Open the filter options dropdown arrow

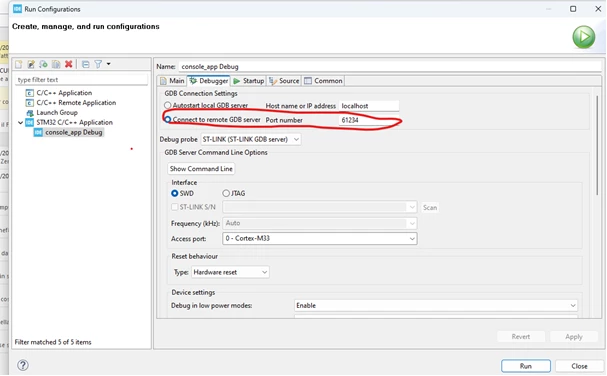[x=108, y=64]
